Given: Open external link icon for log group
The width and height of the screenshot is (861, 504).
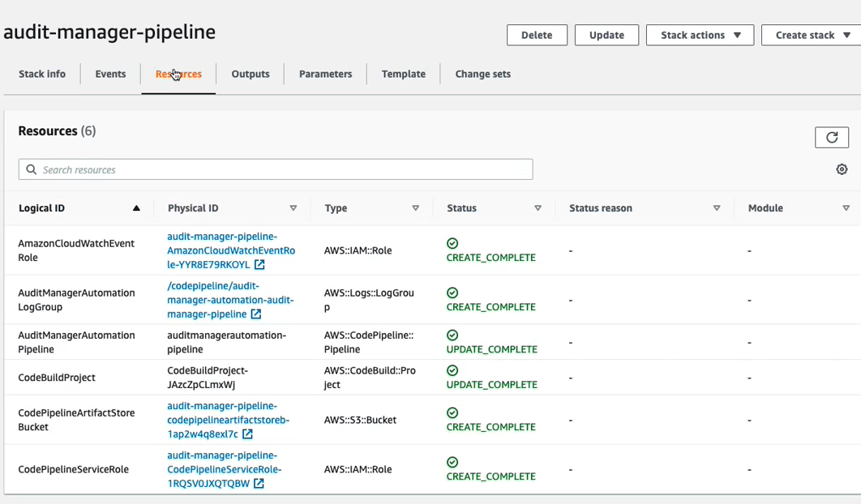Looking at the screenshot, I should [x=256, y=314].
